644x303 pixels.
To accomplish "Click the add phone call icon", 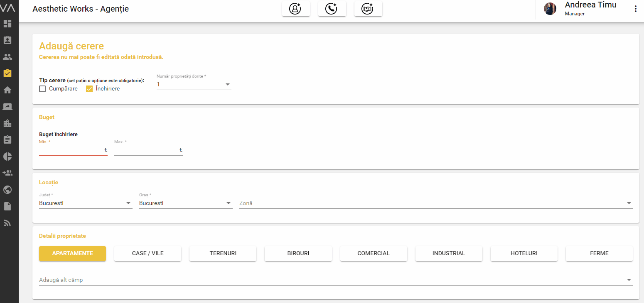I will [332, 9].
